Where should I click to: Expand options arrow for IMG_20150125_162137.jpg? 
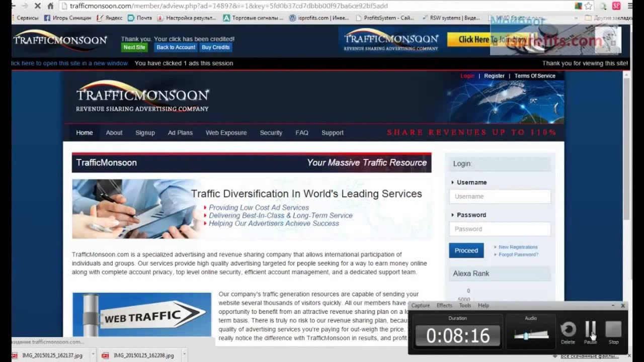point(93,355)
